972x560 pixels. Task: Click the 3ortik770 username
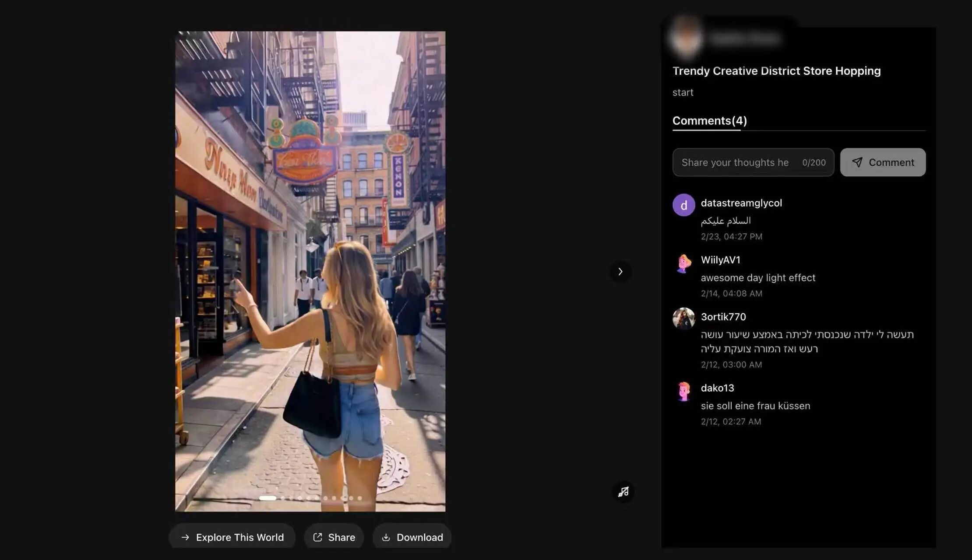click(x=723, y=317)
